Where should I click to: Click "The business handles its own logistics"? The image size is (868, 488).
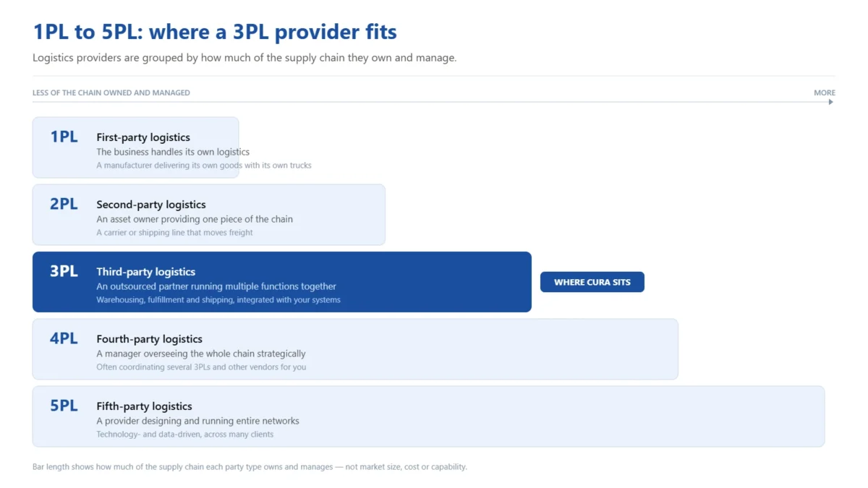tap(173, 152)
